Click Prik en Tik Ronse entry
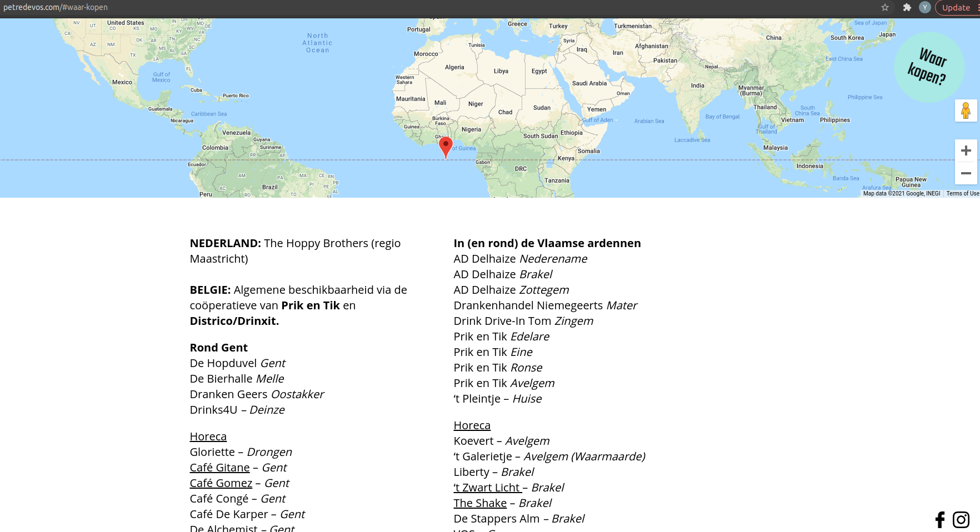The width and height of the screenshot is (980, 532). click(x=498, y=368)
